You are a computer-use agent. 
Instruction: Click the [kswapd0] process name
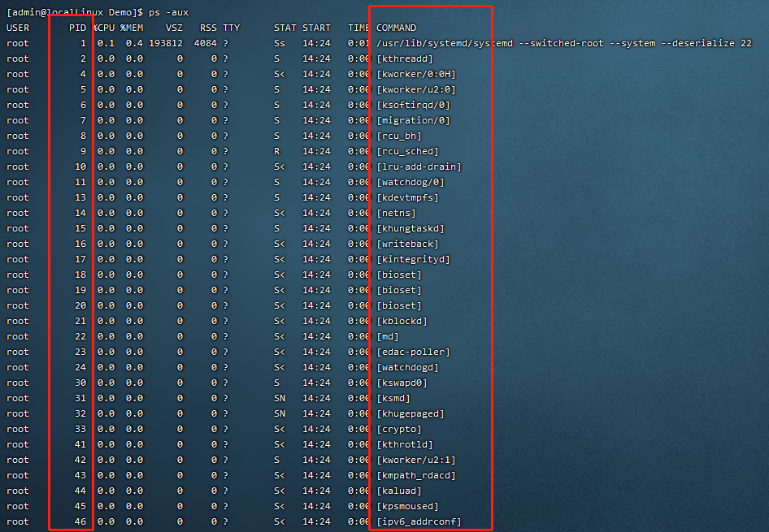coord(400,383)
